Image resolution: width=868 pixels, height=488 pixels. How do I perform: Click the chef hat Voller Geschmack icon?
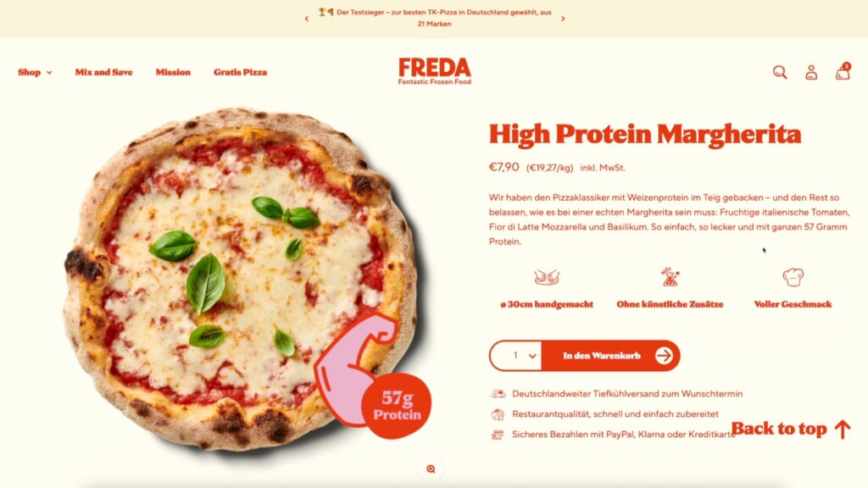(x=793, y=277)
